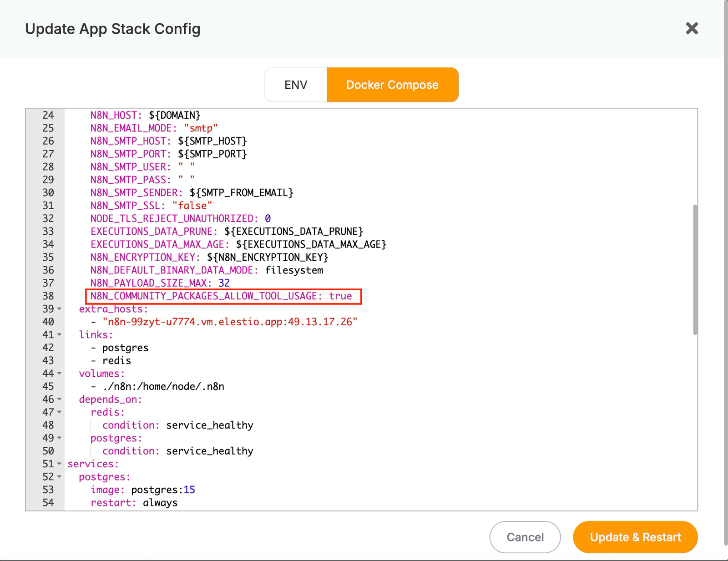Collapse the links block
The height and width of the screenshot is (561, 728).
(59, 335)
